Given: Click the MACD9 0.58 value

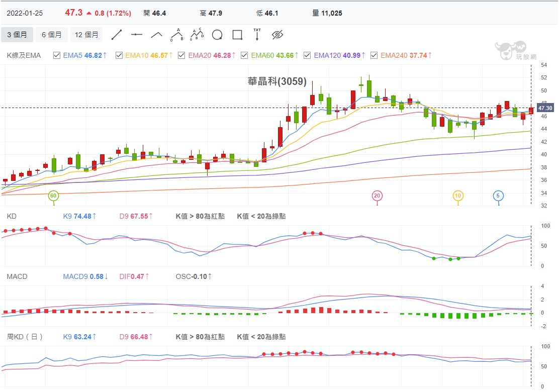Looking at the screenshot, I should point(85,276).
